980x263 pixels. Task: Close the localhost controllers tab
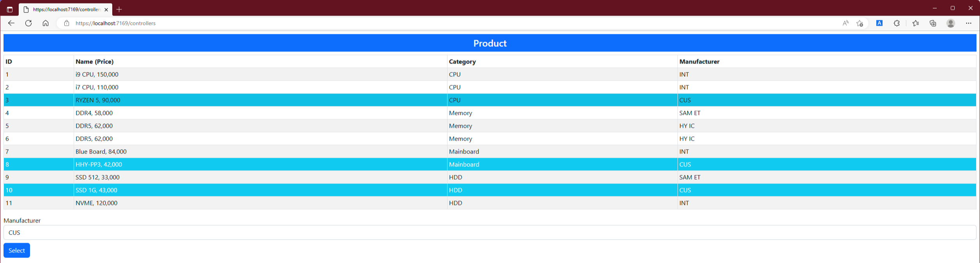106,10
